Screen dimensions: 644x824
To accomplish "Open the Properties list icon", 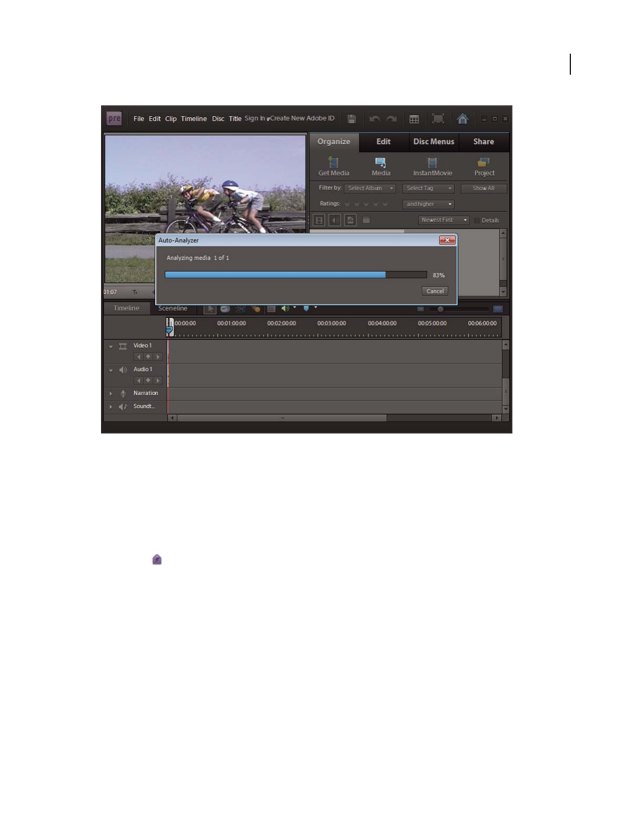I will pos(271,309).
